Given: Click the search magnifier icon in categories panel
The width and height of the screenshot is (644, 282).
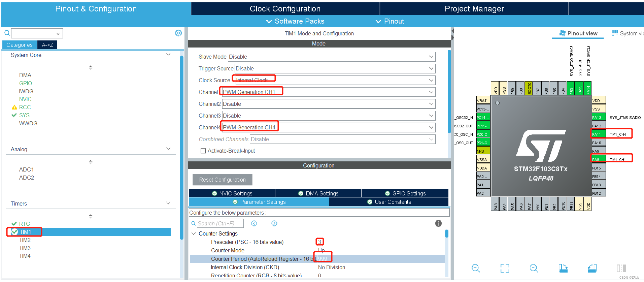Looking at the screenshot, I should coord(7,33).
